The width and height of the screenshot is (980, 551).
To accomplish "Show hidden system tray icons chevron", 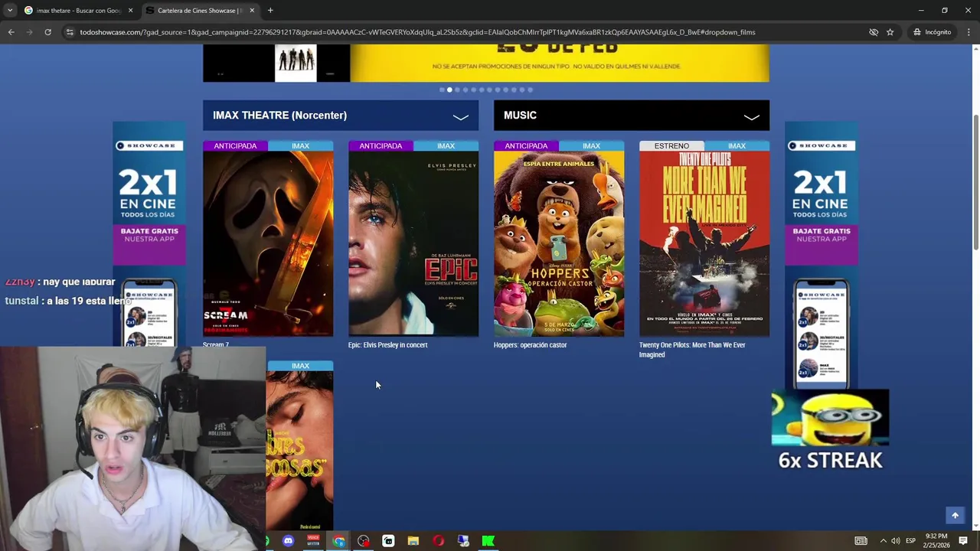I will tap(883, 541).
